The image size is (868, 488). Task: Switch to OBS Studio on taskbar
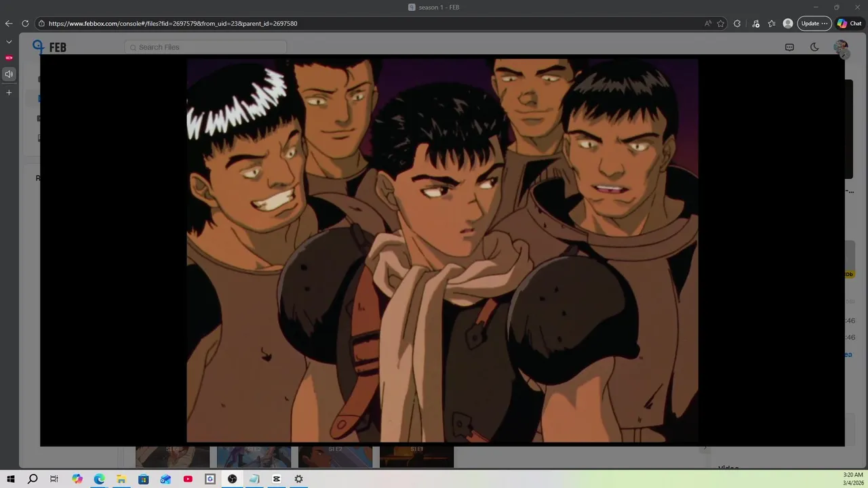[232, 479]
